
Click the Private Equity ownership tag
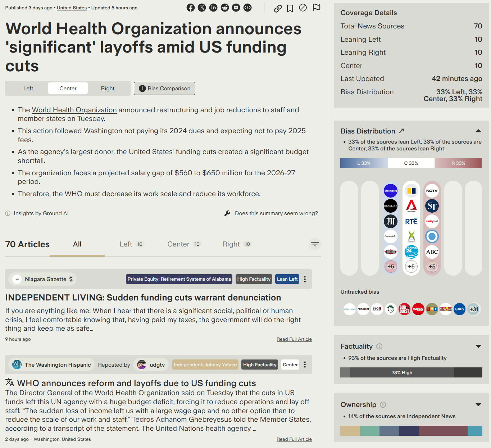(179, 279)
